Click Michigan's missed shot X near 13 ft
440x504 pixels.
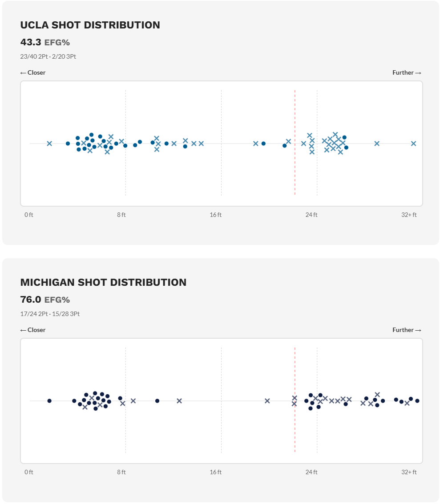179,401
